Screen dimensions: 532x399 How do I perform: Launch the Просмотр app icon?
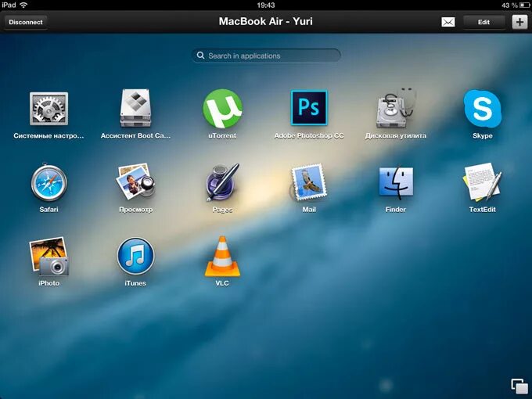[135, 182]
